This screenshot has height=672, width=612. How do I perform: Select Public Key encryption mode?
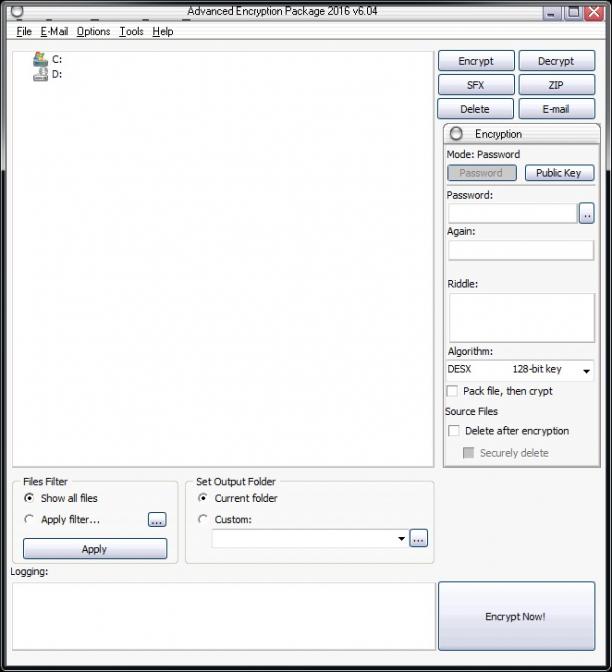(x=559, y=173)
